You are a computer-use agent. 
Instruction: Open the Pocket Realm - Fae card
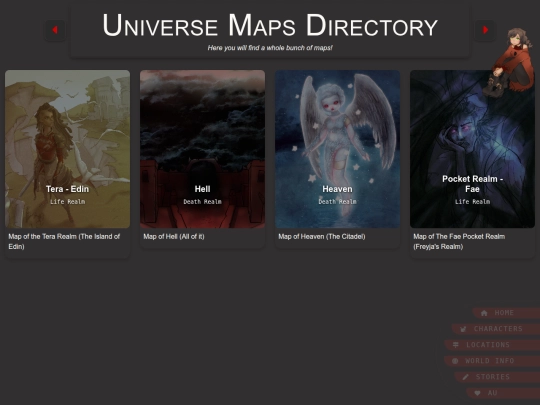click(472, 149)
